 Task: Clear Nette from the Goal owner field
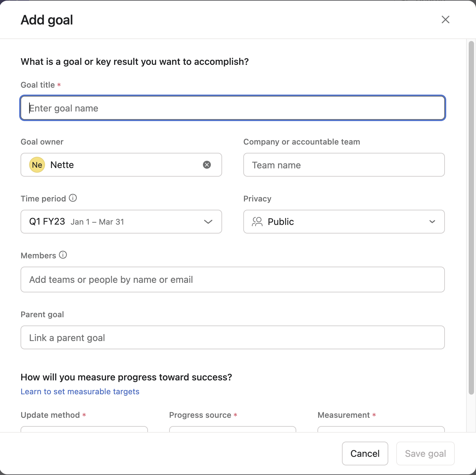coord(207,165)
